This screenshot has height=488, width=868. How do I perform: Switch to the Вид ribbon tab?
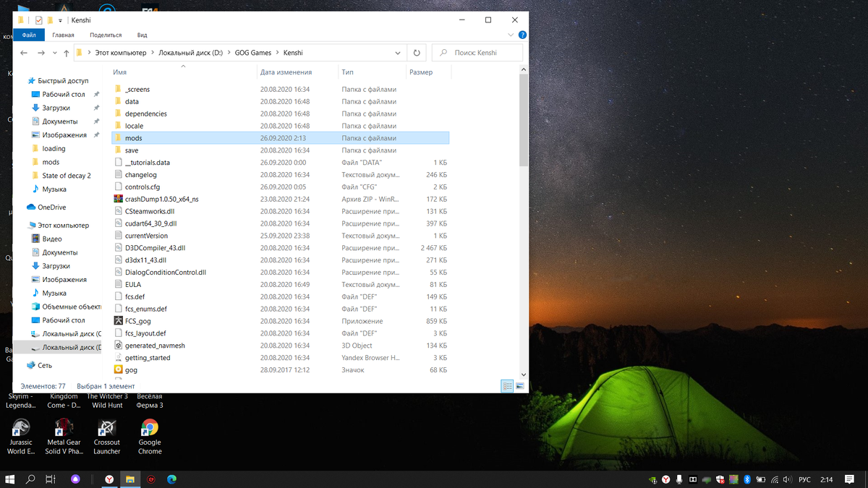tap(142, 35)
